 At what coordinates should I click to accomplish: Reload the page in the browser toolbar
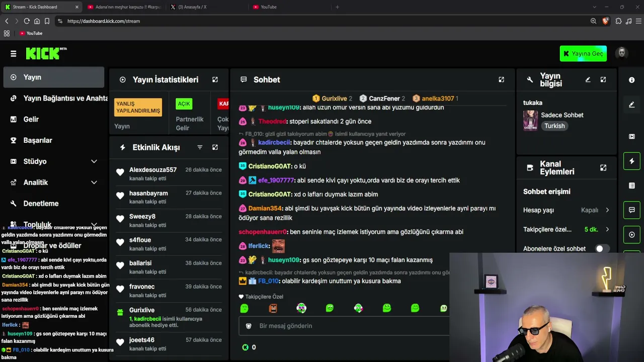click(27, 21)
